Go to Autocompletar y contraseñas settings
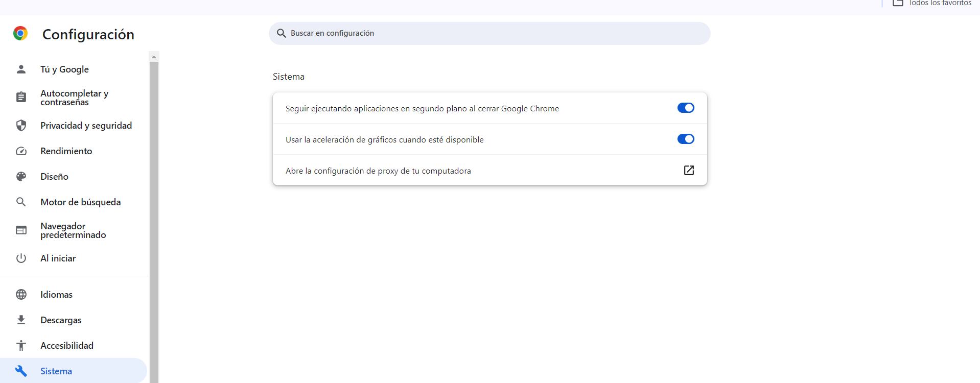This screenshot has width=980, height=383. click(74, 98)
